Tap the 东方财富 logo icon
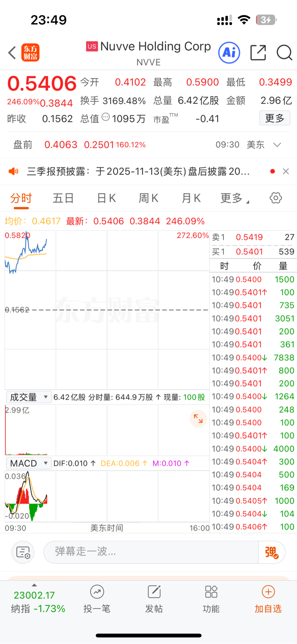Viewport: 297px width, 644px height. pyautogui.click(x=30, y=53)
